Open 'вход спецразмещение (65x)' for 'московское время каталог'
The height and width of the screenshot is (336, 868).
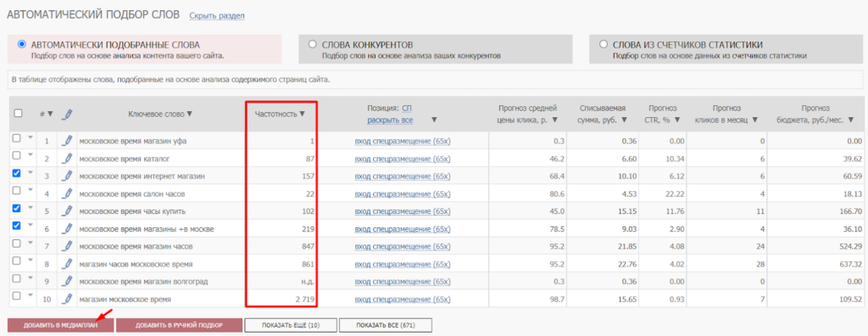point(403,159)
